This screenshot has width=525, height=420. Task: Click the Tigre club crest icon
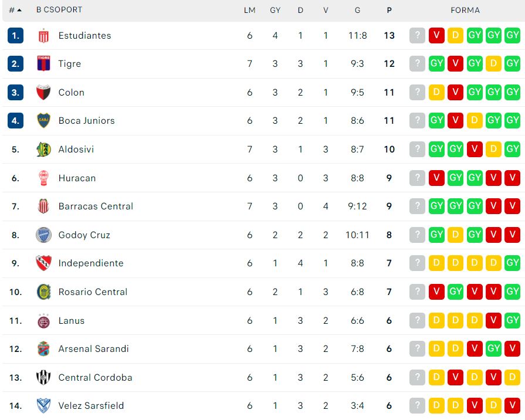[43, 63]
